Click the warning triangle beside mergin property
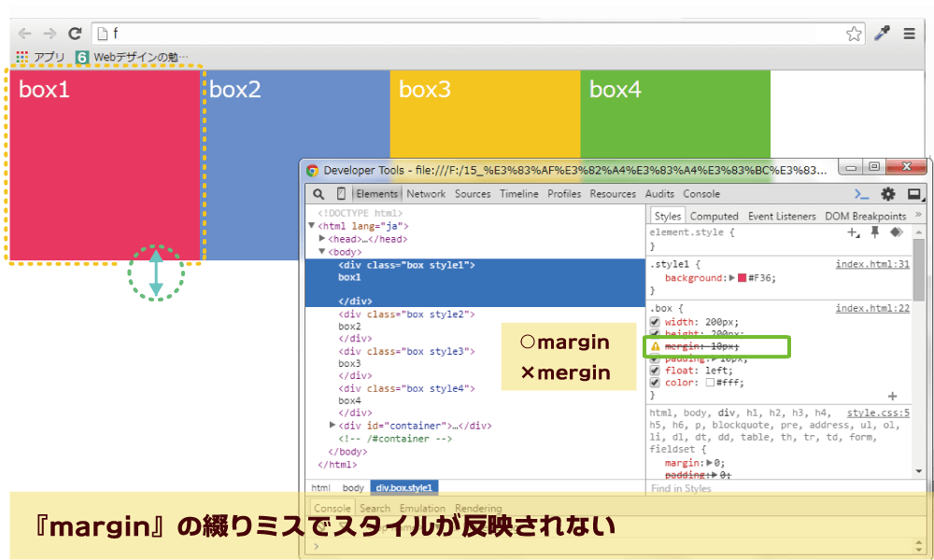Image resolution: width=934 pixels, height=560 pixels. pyautogui.click(x=657, y=346)
